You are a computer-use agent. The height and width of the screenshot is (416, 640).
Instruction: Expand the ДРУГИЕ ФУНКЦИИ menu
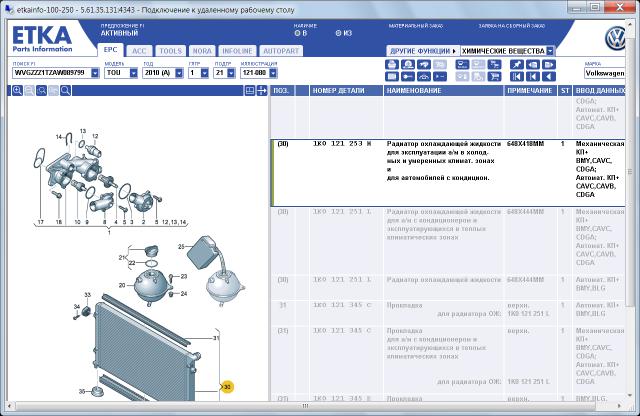(422, 51)
